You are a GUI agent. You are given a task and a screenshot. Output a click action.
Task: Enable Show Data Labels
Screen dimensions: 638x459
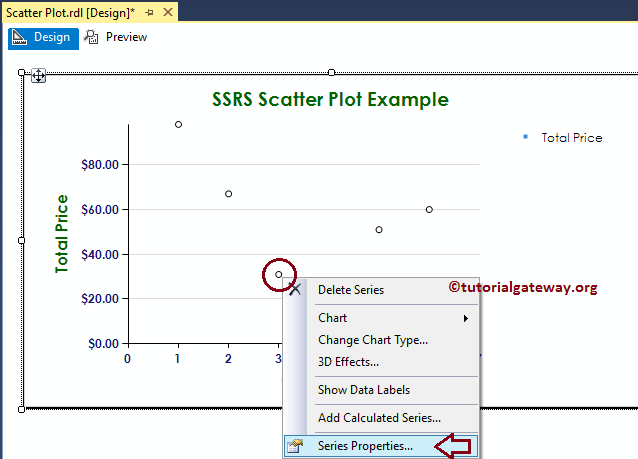click(364, 390)
